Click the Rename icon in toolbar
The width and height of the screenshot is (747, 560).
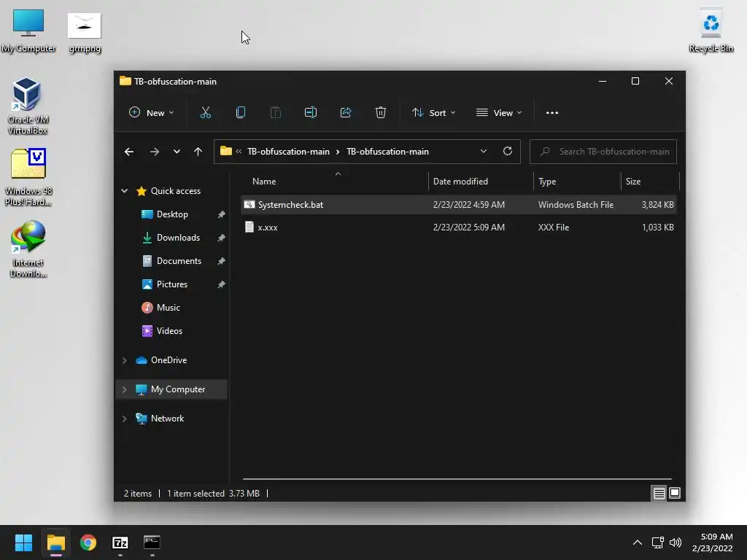click(311, 113)
